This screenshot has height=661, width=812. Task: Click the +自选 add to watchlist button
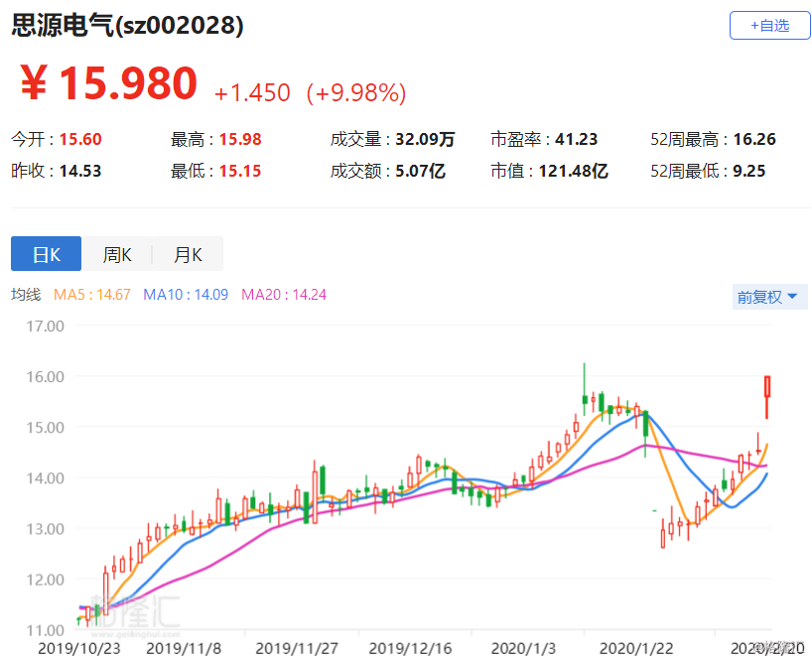769,26
